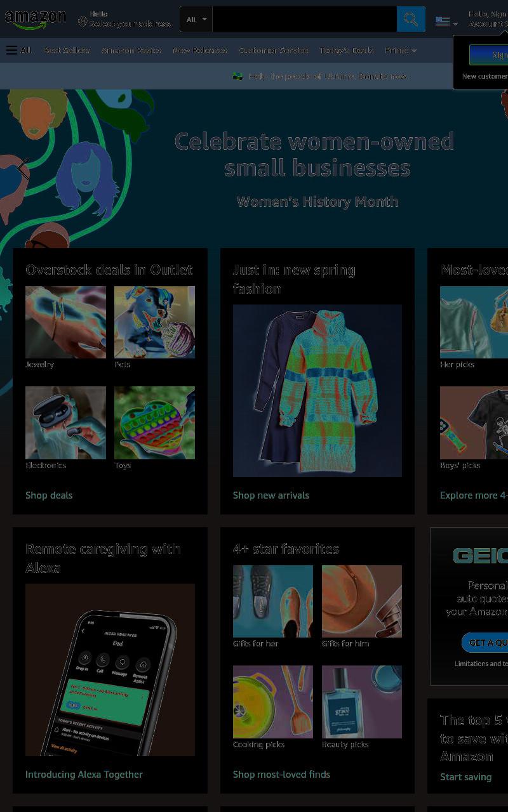
Task: Go to Today's Deals
Action: pos(346,50)
